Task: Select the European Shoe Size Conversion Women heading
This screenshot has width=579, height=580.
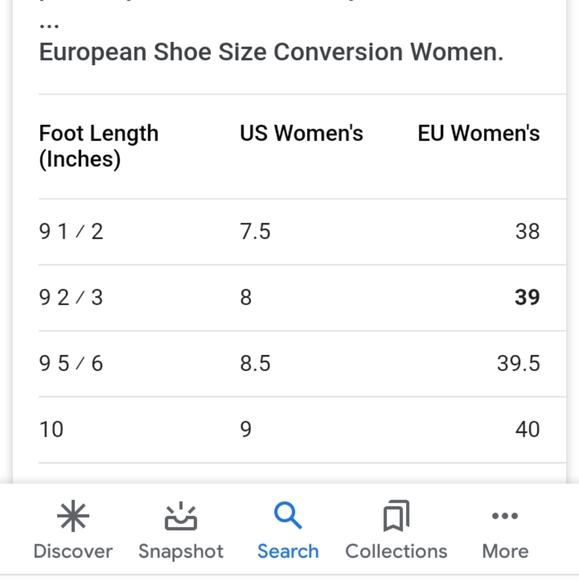Action: point(271,52)
